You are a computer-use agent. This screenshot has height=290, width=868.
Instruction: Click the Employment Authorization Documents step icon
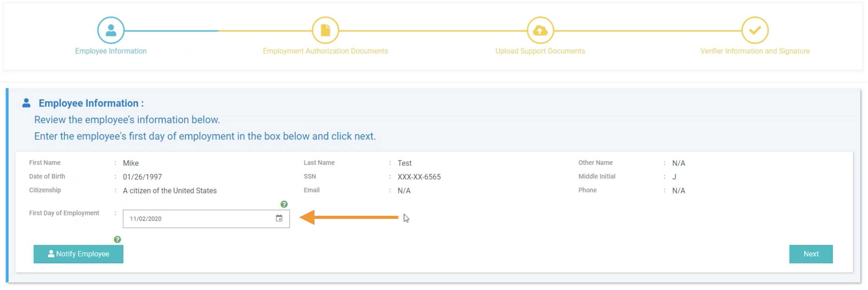(x=325, y=30)
